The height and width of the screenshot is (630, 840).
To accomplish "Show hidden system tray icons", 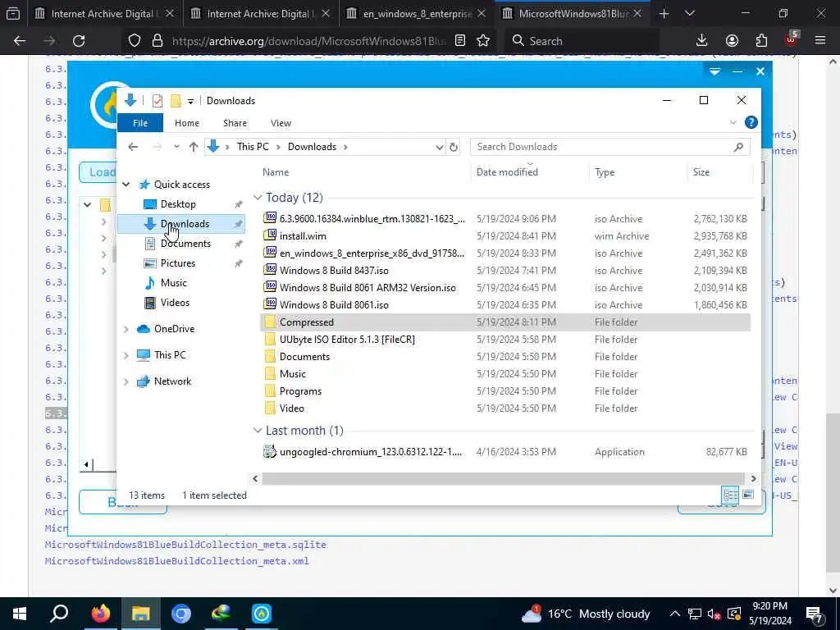I will point(675,614).
